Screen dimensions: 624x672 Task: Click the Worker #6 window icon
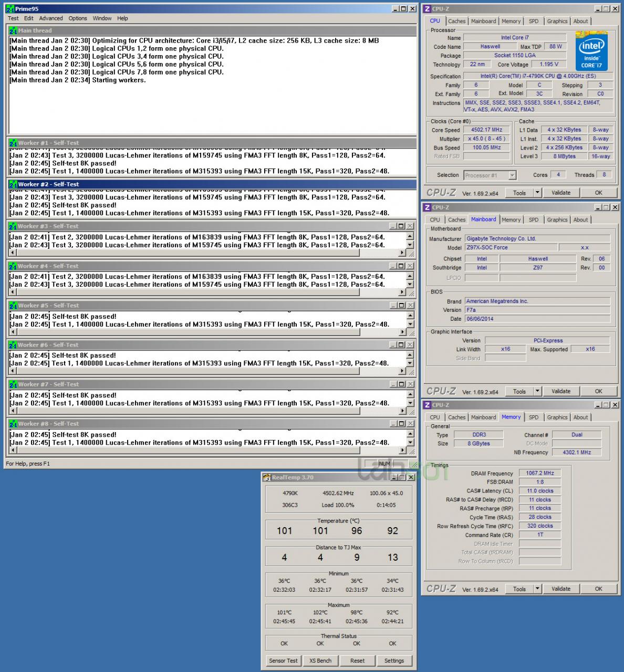click(13, 345)
